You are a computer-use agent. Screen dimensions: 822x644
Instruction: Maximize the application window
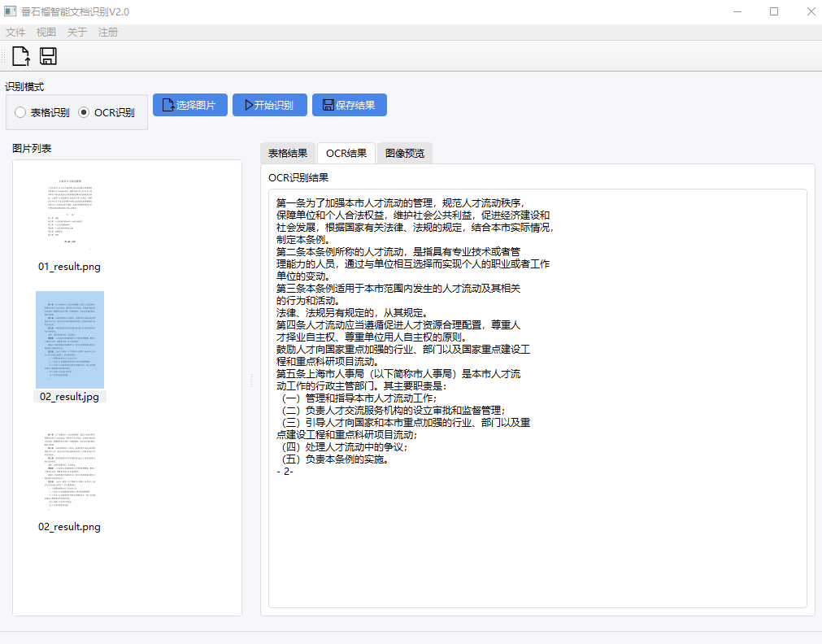774,11
